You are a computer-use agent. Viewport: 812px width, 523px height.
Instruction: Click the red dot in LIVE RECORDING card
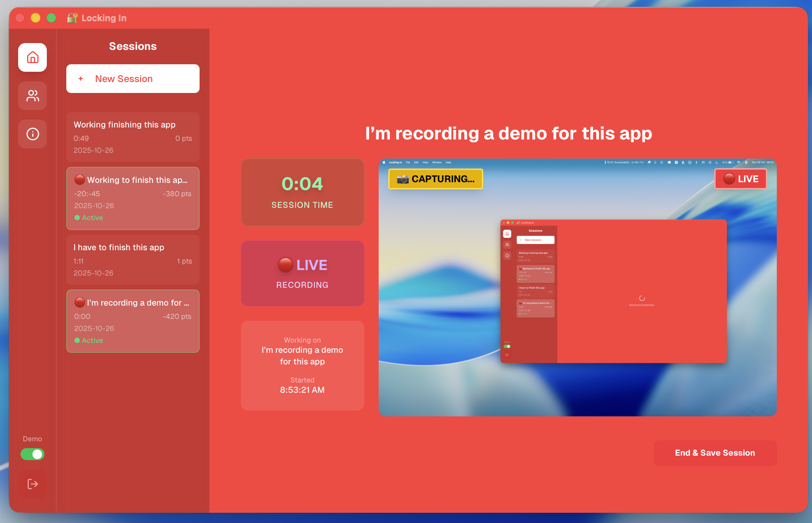285,265
